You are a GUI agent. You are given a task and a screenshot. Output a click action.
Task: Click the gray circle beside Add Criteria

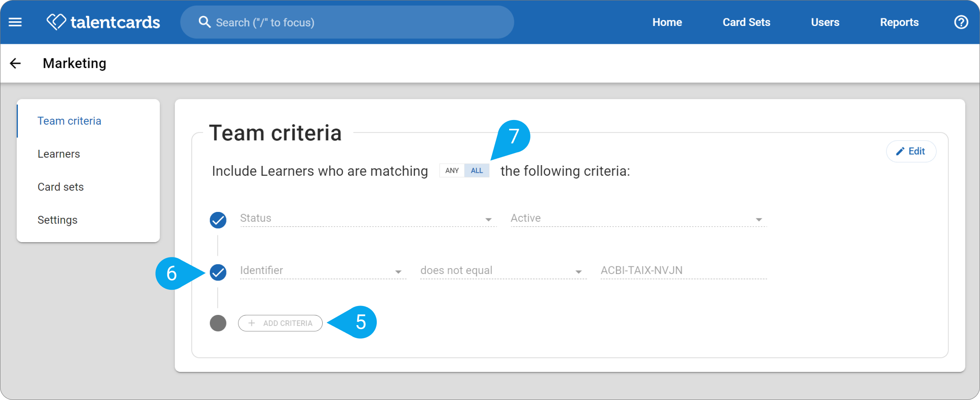coord(218,323)
